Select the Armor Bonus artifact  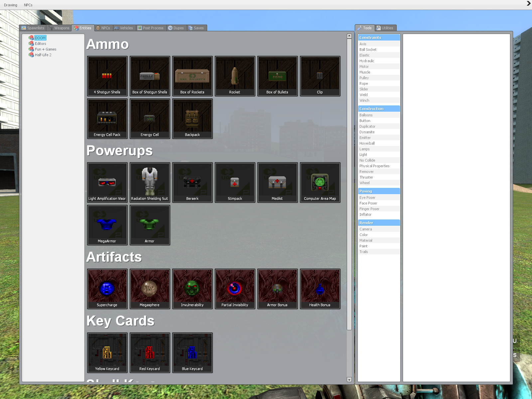tap(277, 289)
